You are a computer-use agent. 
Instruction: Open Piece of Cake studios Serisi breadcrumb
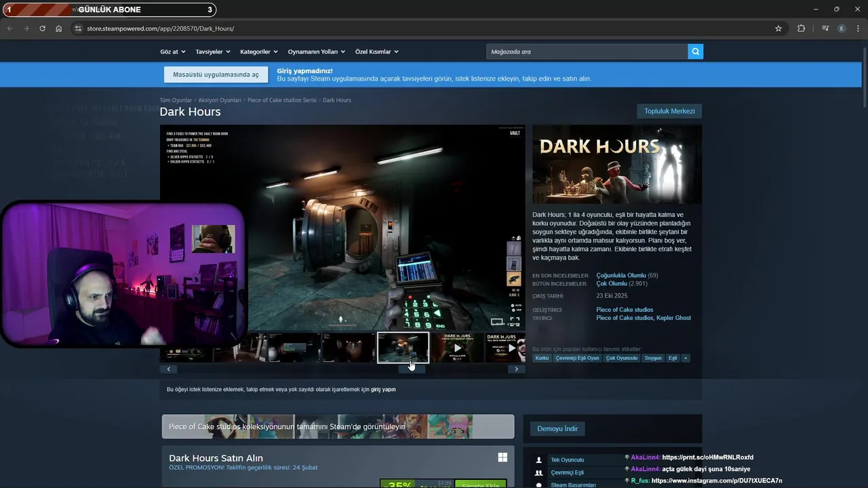[281, 100]
